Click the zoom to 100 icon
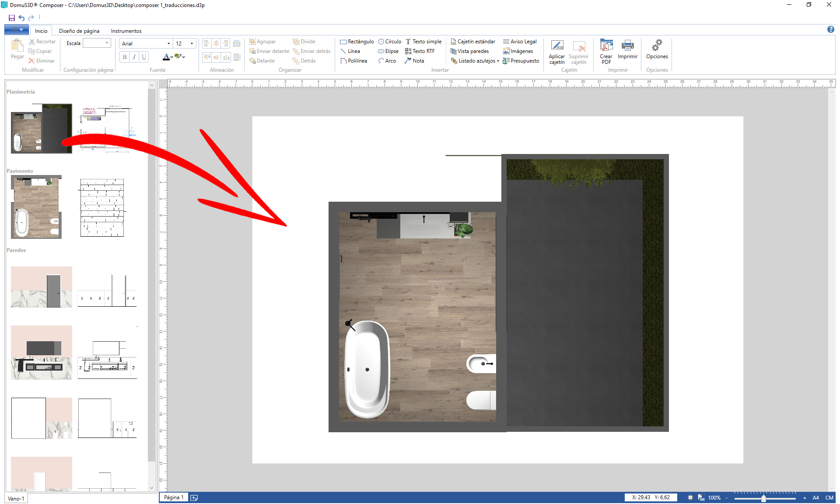The width and height of the screenshot is (840, 504). tap(701, 497)
